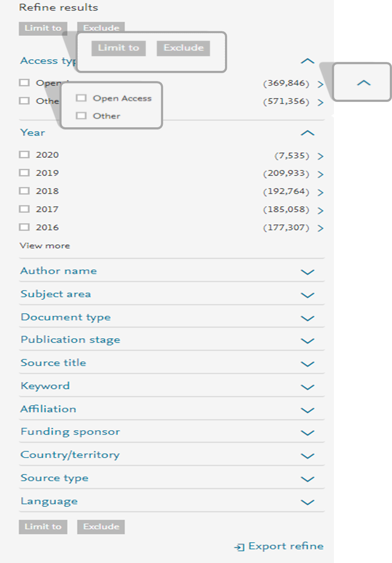392x563 pixels.
Task: Click the bottom Limit to button
Action: pos(43,527)
